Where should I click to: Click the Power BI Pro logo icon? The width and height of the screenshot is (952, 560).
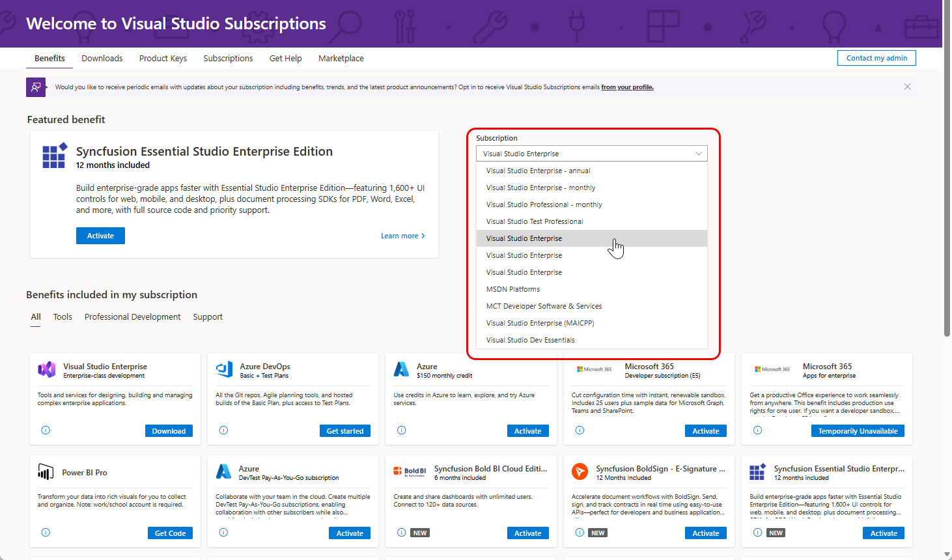coord(46,471)
